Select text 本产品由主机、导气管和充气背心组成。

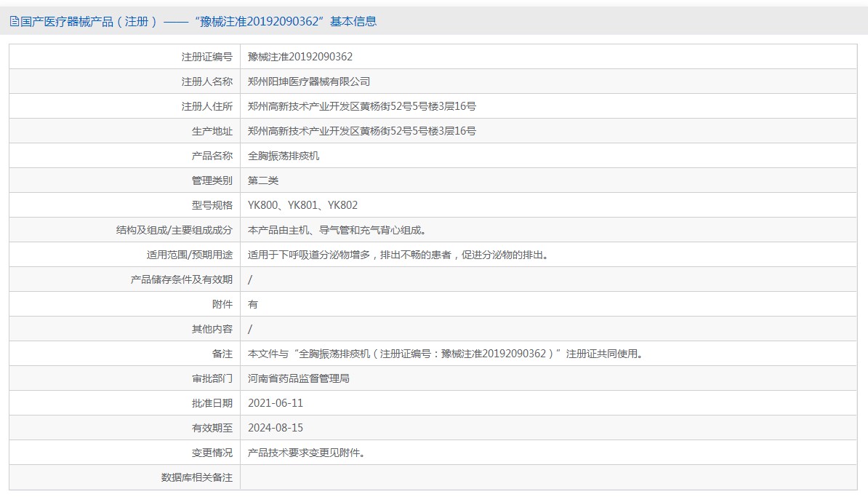click(337, 230)
